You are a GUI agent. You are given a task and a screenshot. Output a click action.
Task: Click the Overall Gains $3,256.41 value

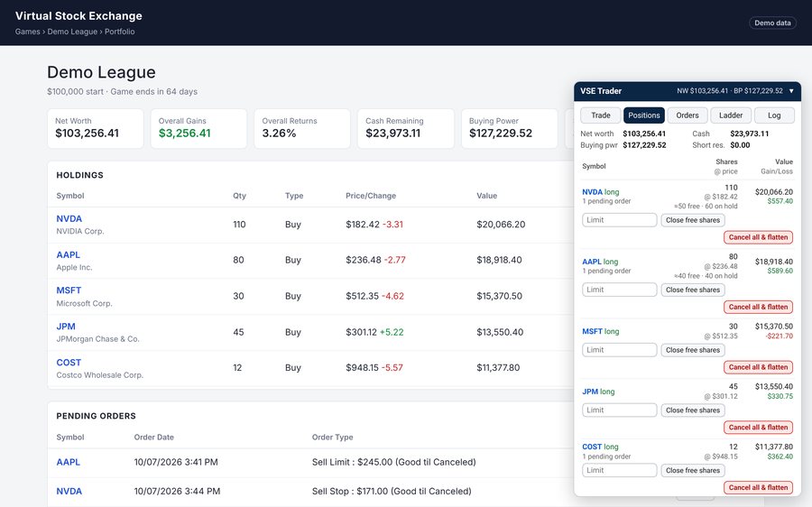[x=184, y=134]
